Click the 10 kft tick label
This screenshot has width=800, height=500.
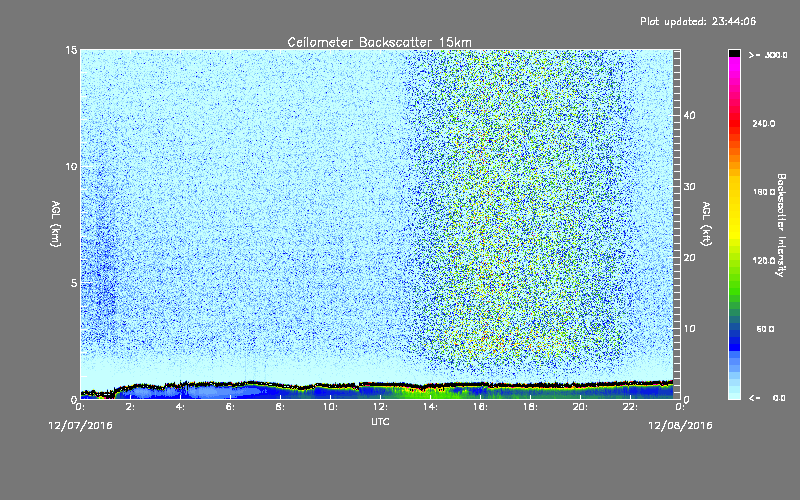point(690,328)
